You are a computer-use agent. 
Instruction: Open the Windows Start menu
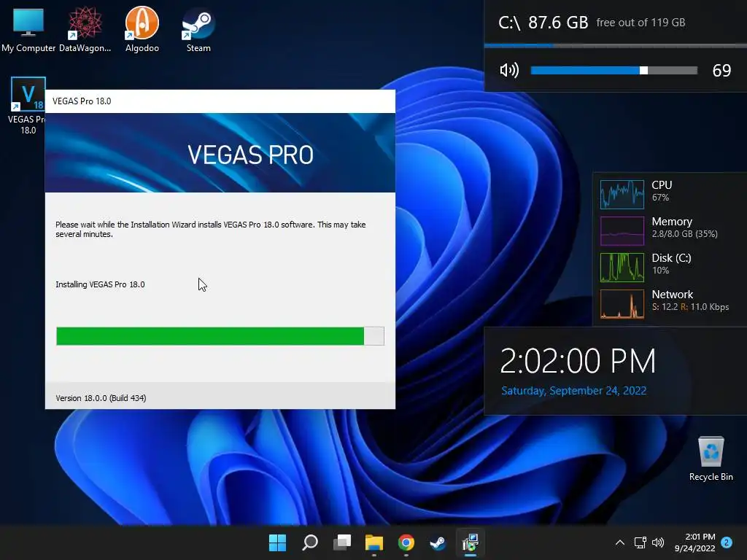(277, 542)
